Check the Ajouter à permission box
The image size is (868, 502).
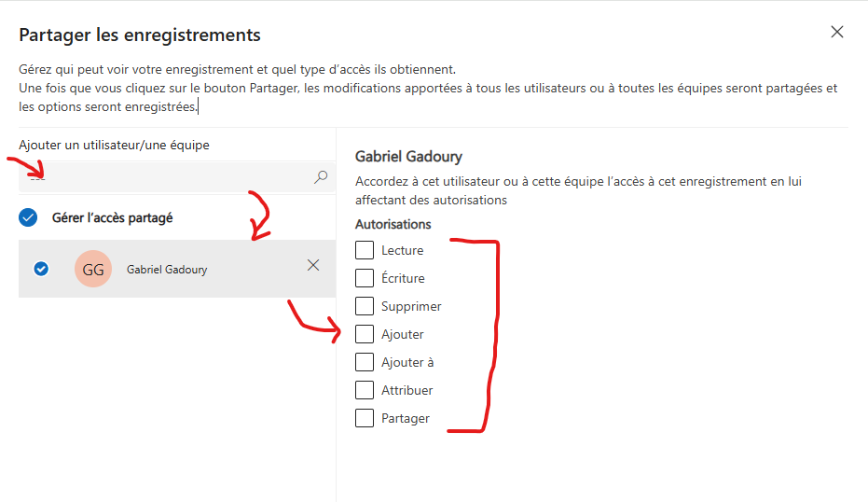tap(365, 362)
